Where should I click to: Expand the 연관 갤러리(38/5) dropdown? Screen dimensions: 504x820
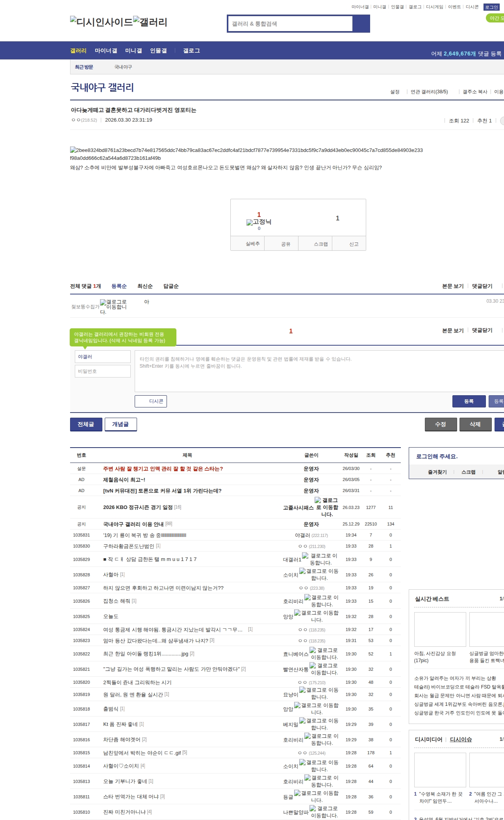point(429,92)
